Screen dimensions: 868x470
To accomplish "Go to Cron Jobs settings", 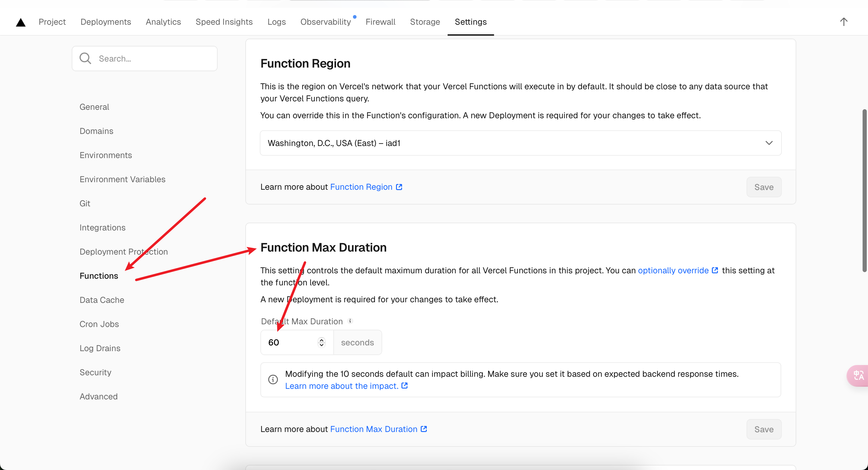I will pos(99,324).
